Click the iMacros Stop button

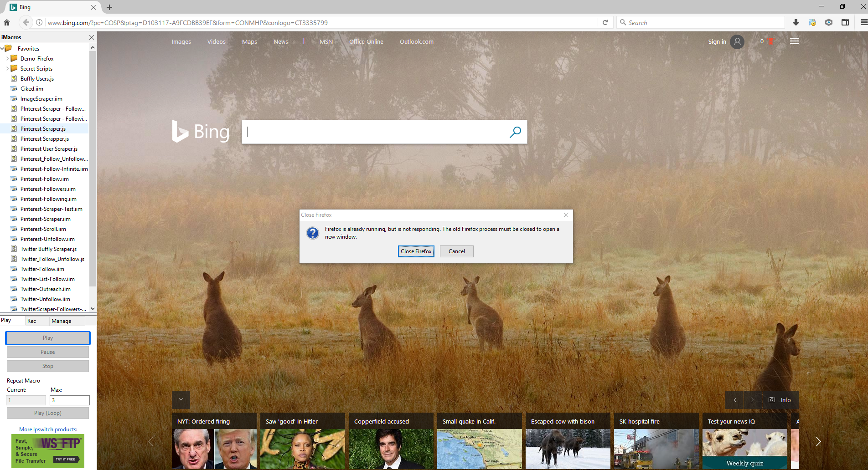[x=48, y=366]
